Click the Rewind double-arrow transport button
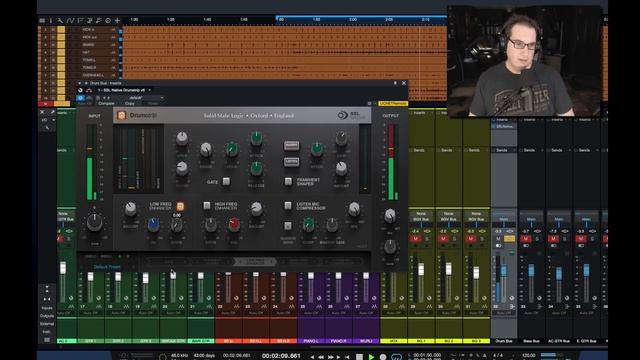This screenshot has width=640, height=360. (x=321, y=357)
